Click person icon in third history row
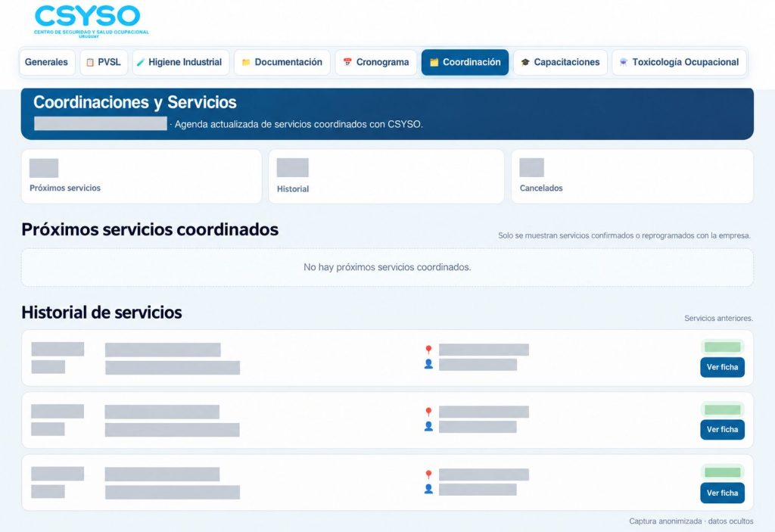 click(428, 489)
